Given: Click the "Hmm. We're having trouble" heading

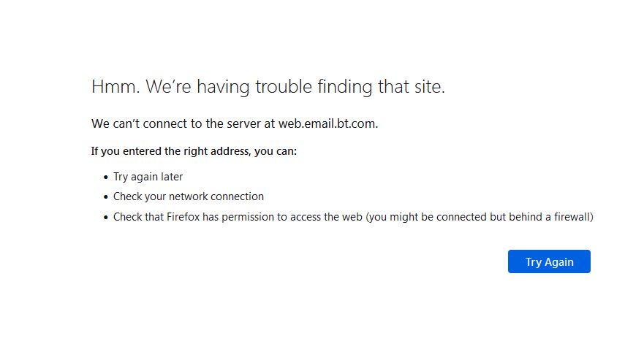Looking at the screenshot, I should [x=268, y=87].
